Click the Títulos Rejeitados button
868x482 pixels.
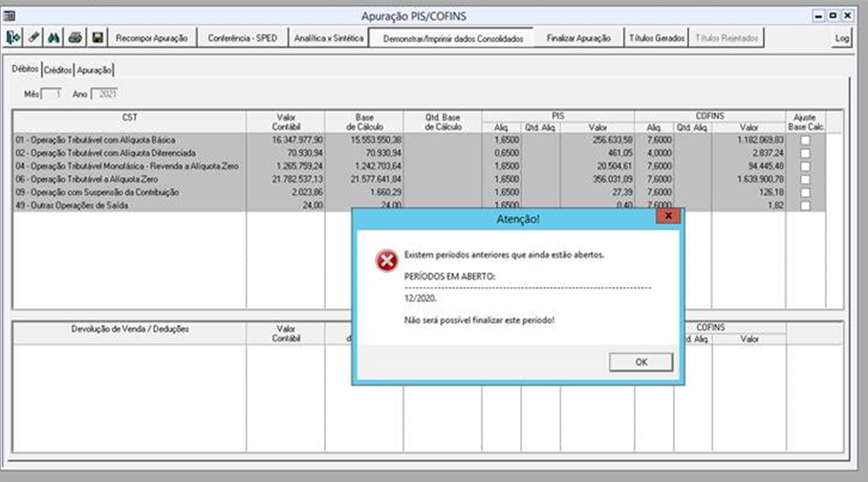click(727, 37)
